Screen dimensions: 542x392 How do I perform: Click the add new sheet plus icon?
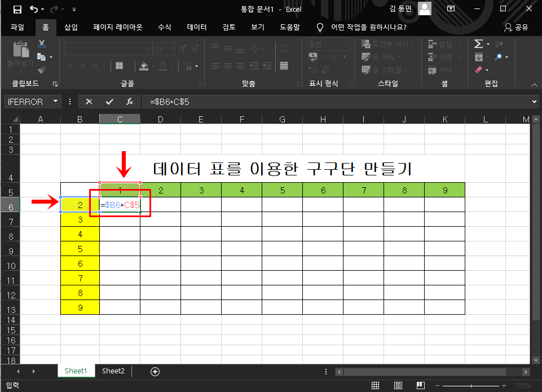click(x=155, y=372)
